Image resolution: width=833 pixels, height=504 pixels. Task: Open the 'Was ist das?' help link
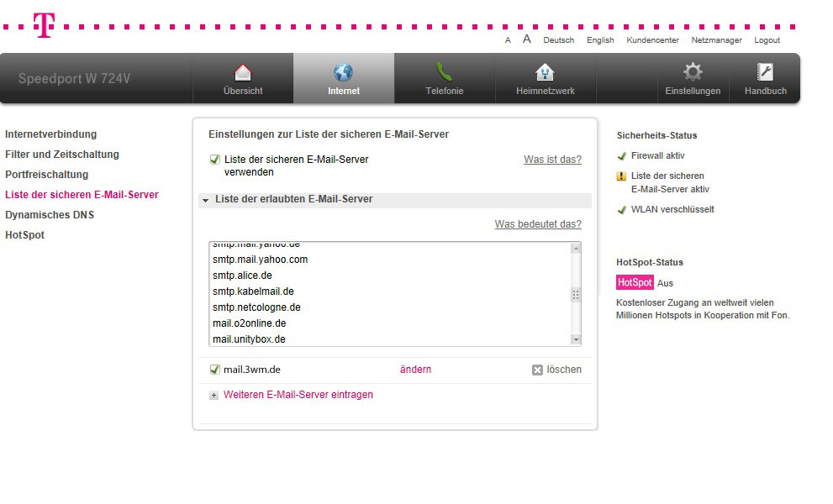552,160
